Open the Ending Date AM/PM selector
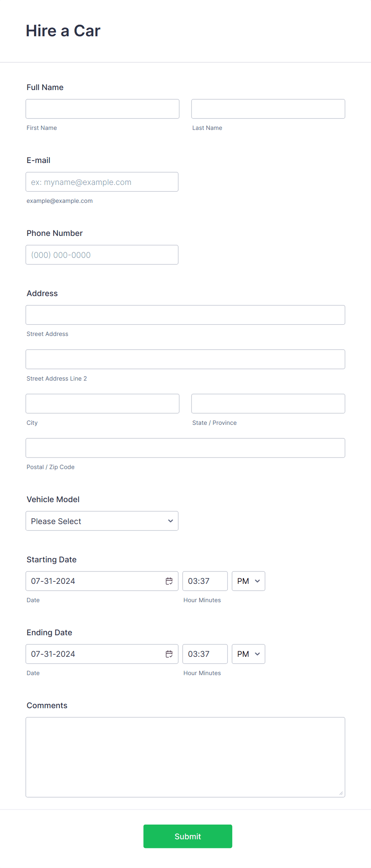The width and height of the screenshot is (371, 868). 248,654
